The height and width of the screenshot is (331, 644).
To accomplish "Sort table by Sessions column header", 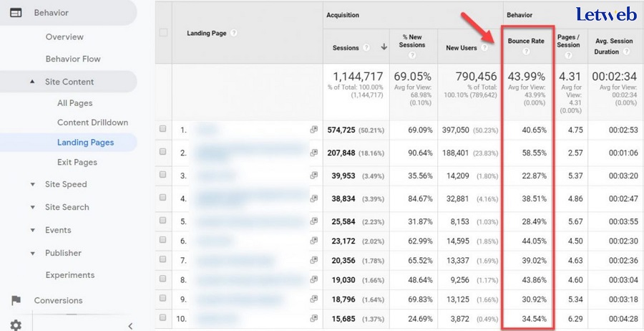I will [x=346, y=48].
